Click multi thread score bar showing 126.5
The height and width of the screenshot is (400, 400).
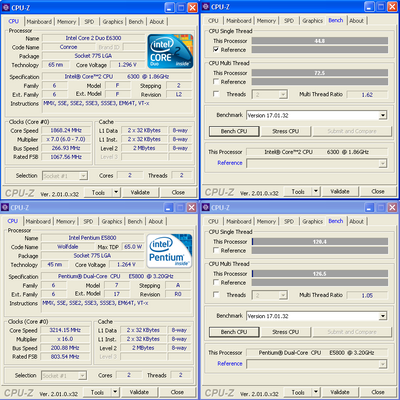(320, 273)
